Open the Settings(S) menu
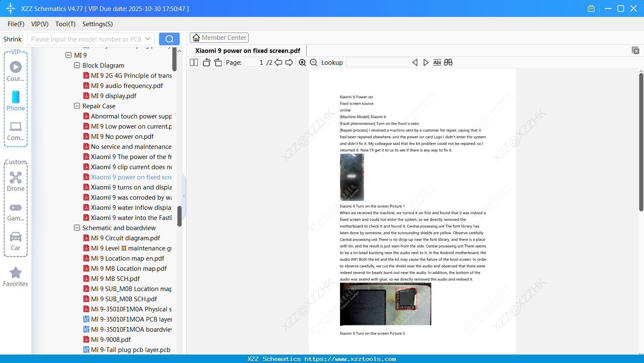The image size is (644, 363). pyautogui.click(x=98, y=24)
